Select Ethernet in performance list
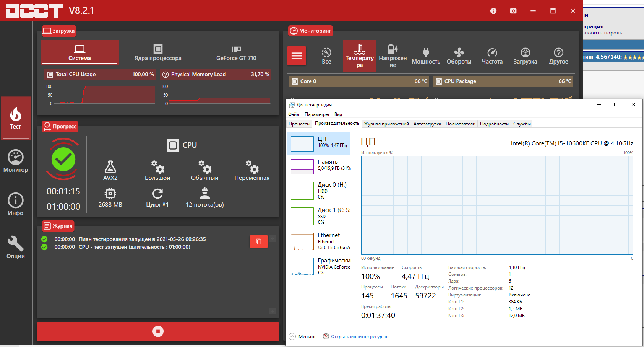Screen dimensions: 644x347 (319, 241)
